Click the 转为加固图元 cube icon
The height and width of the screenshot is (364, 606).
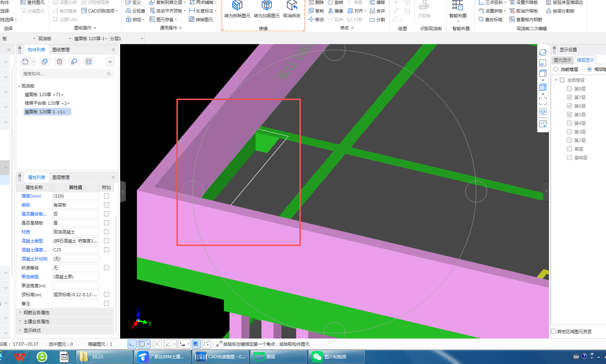266,5
